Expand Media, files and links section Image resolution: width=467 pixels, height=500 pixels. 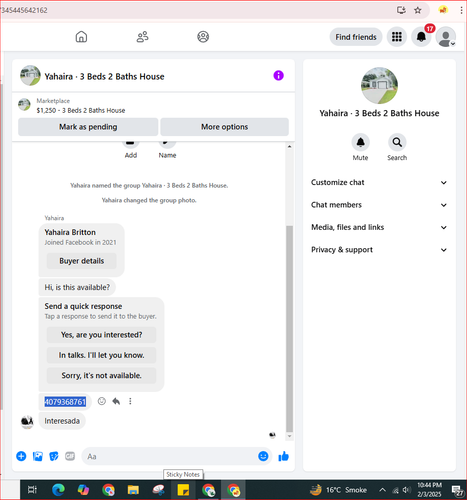(x=379, y=227)
